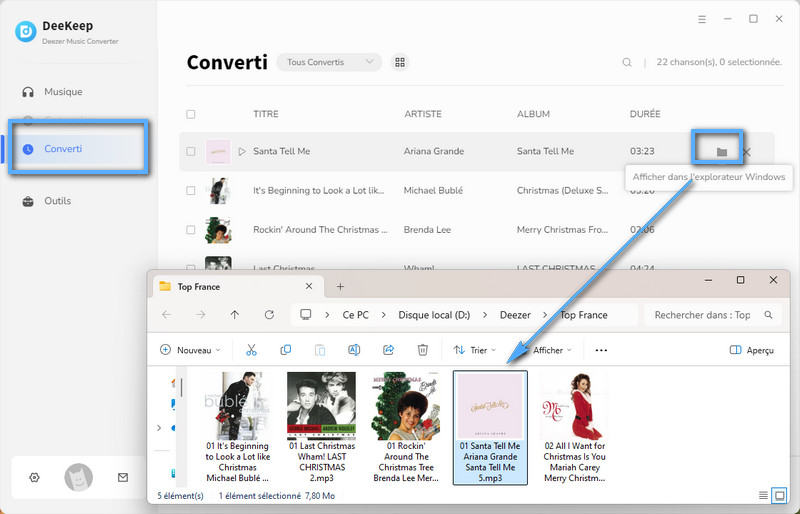The image size is (800, 514).
Task: Expand the navigation pane tree chevron
Action: click(x=159, y=428)
